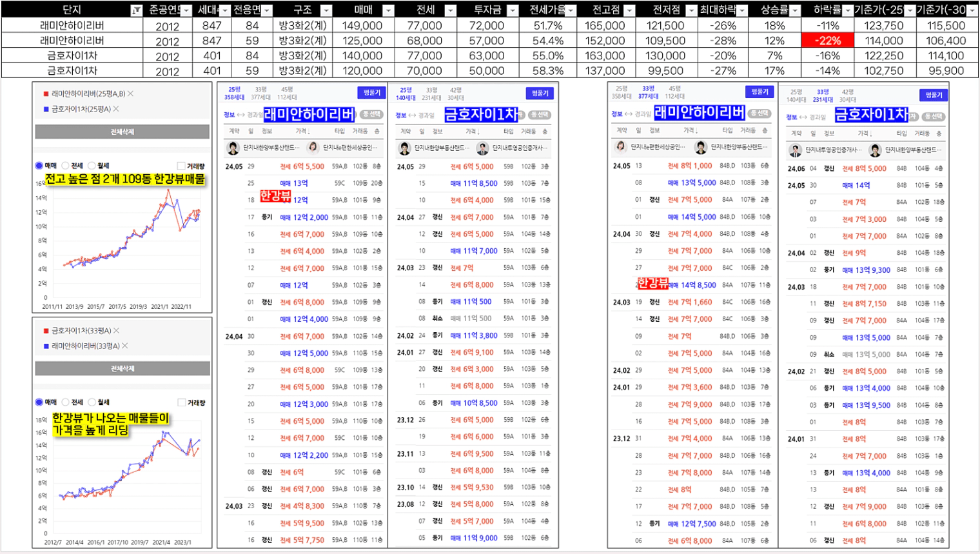The height and width of the screenshot is (554, 980).
Task: Click 평풀기 button in second listing panel
Action: [540, 94]
